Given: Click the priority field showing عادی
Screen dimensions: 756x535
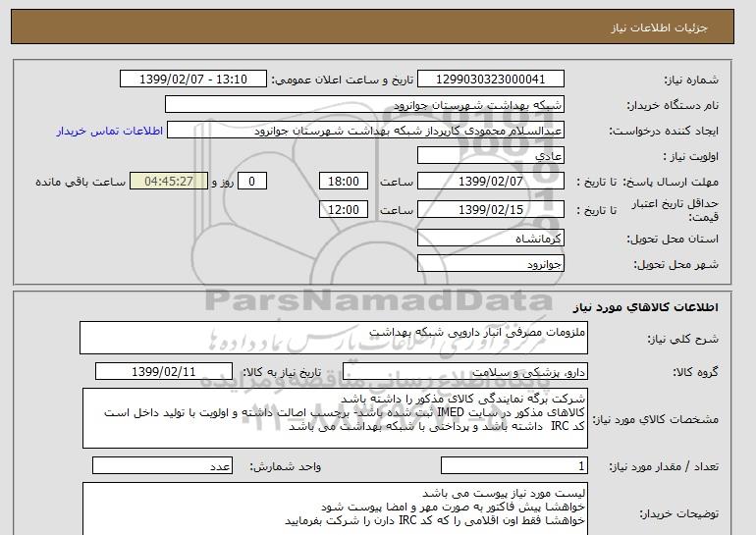Looking at the screenshot, I should (490, 156).
